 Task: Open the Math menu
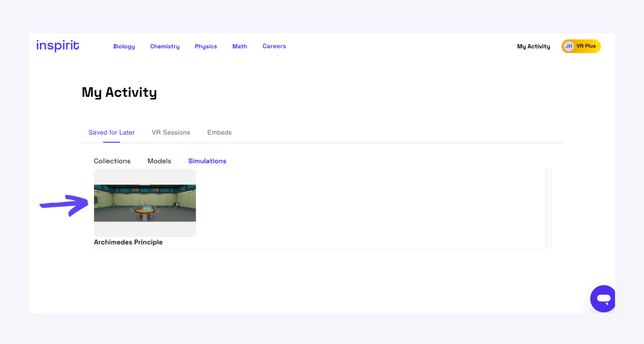tap(240, 46)
